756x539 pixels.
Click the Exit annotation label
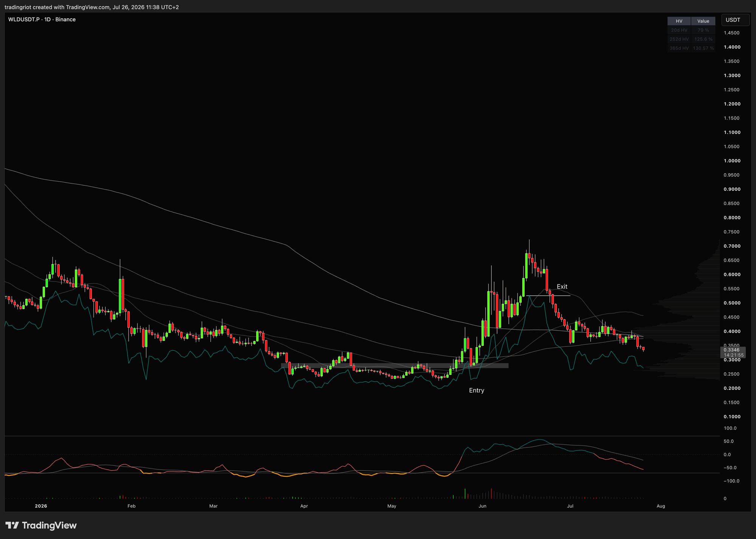pos(562,287)
